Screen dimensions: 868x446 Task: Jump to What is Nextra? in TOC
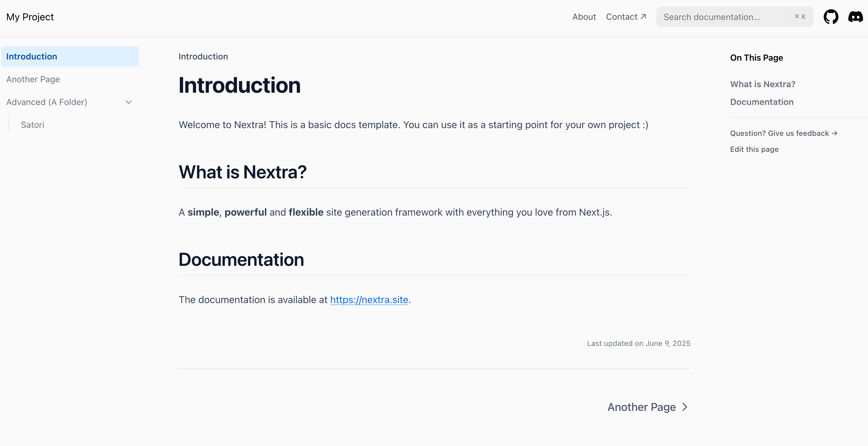click(762, 84)
